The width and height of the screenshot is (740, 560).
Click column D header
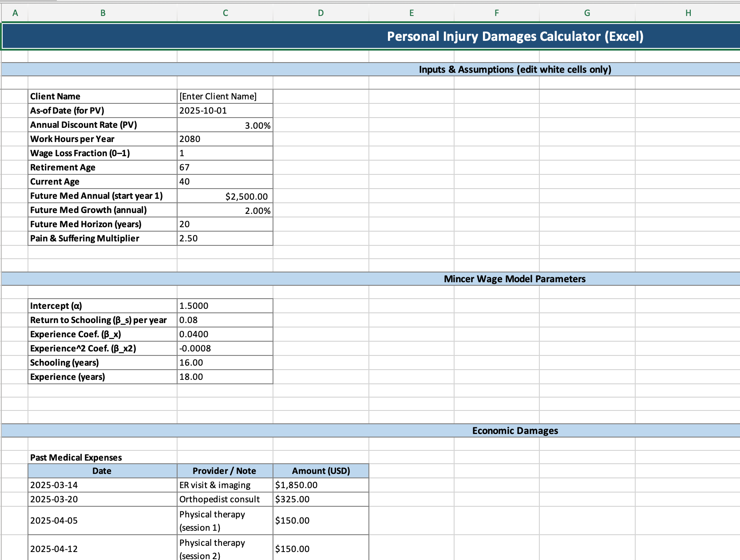click(321, 13)
